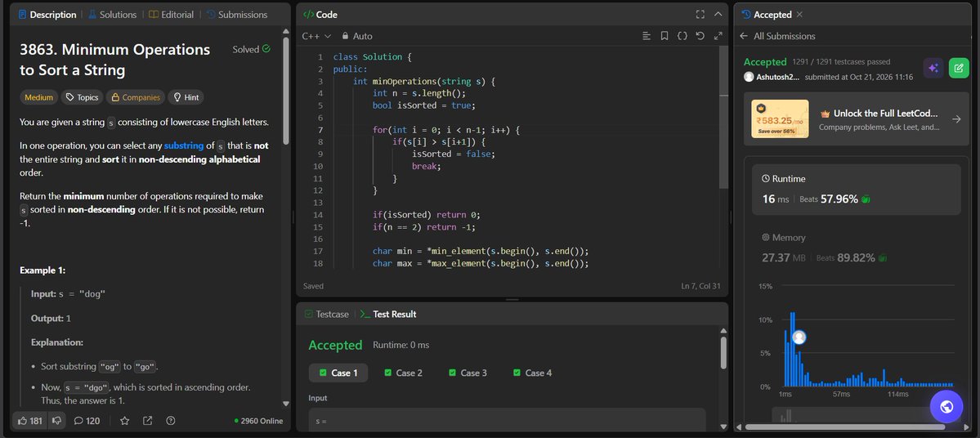The image size is (980, 438).
Task: Collapse the Code panel chevron
Action: coord(718,15)
